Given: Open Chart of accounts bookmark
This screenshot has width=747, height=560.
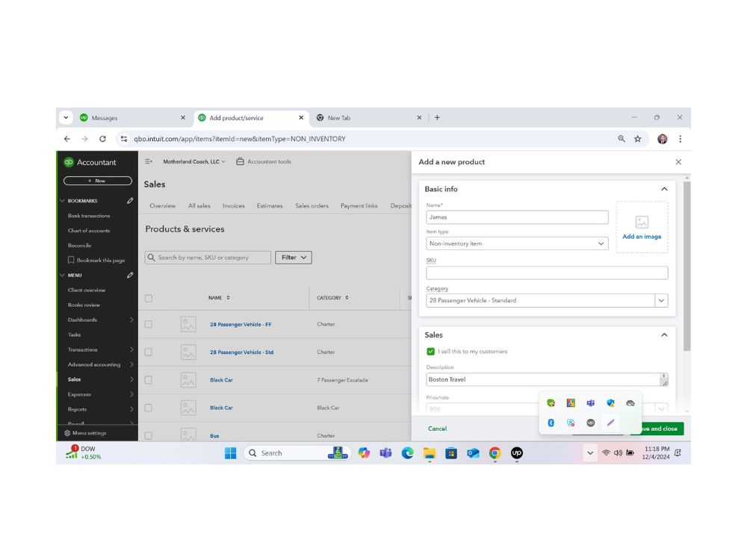Looking at the screenshot, I should [x=89, y=231].
